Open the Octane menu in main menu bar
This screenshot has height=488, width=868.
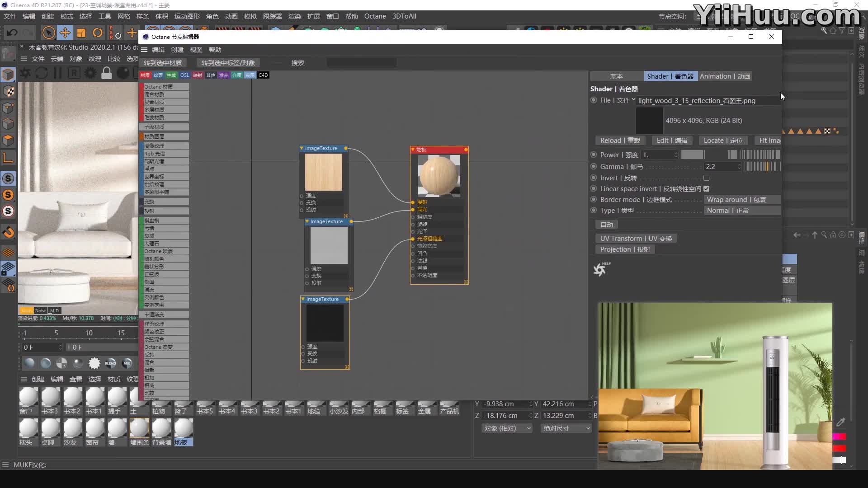(375, 16)
